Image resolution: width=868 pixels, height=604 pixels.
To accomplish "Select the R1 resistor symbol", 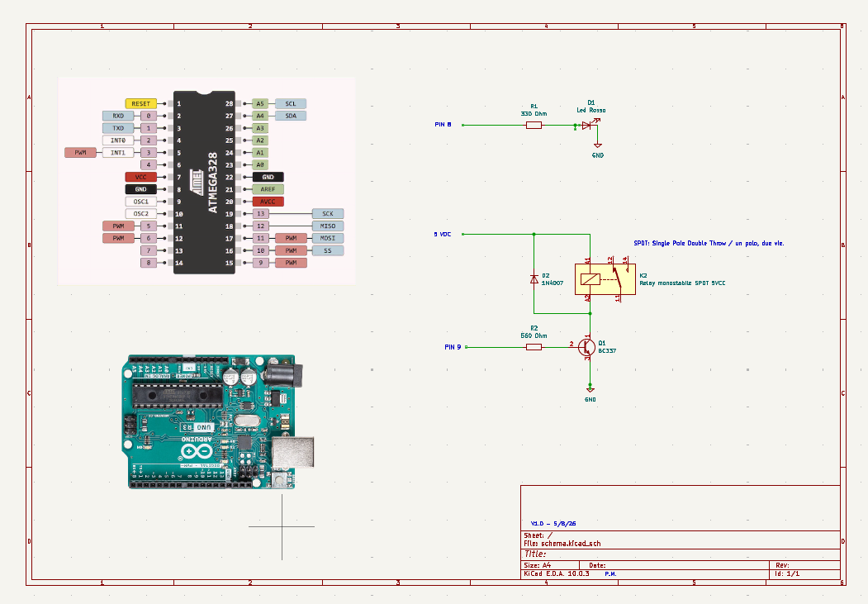I will click(534, 125).
